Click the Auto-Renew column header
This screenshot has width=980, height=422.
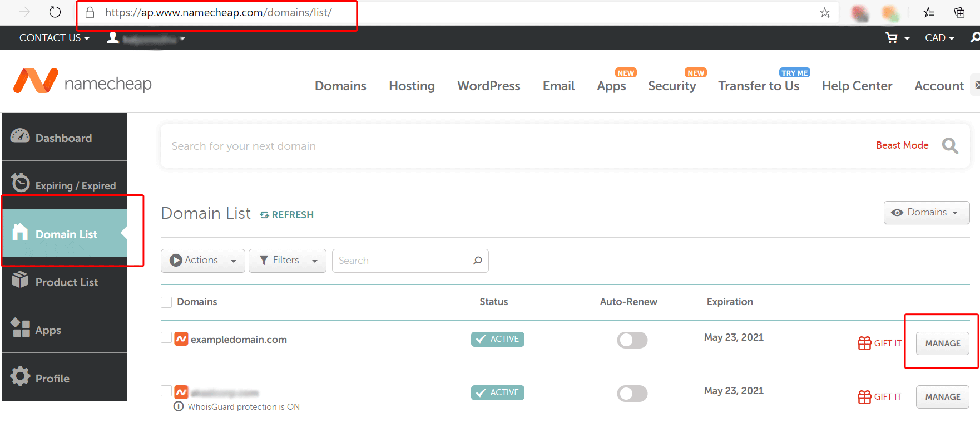[x=628, y=302]
